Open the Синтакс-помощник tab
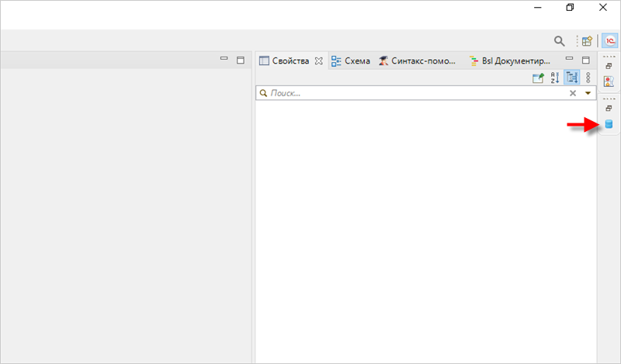 click(418, 61)
